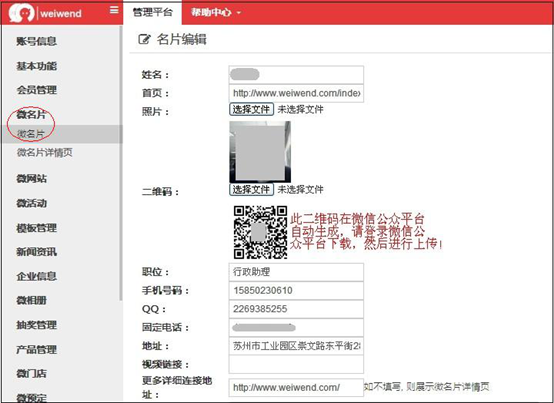Select the highlighted 微名片 submenu item
This screenshot has width=554, height=403.
coord(62,134)
